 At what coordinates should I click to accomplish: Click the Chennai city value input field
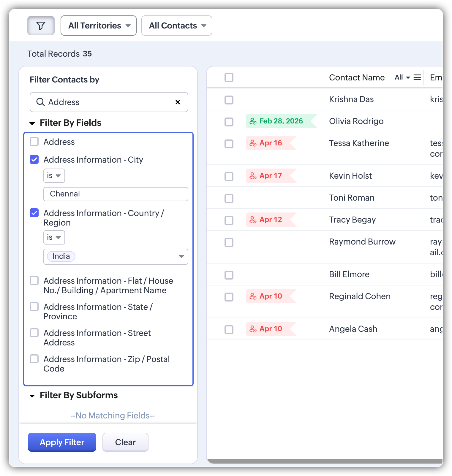pos(116,194)
